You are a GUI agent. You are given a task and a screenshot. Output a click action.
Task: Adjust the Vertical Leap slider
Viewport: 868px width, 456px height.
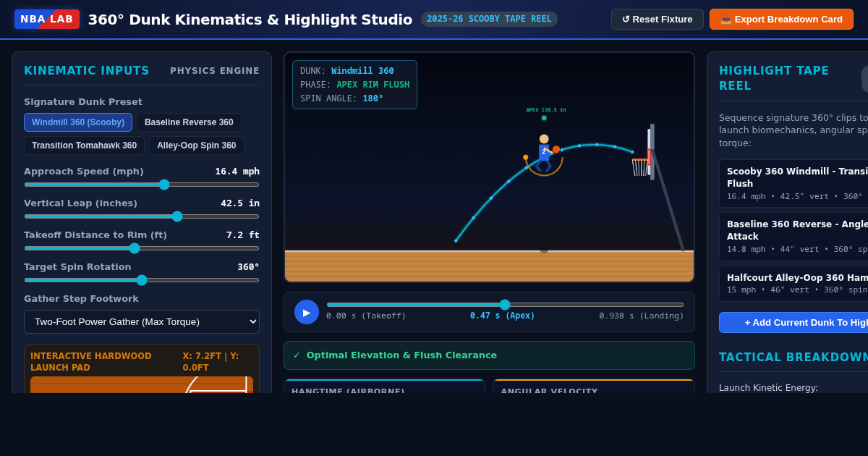(x=142, y=216)
